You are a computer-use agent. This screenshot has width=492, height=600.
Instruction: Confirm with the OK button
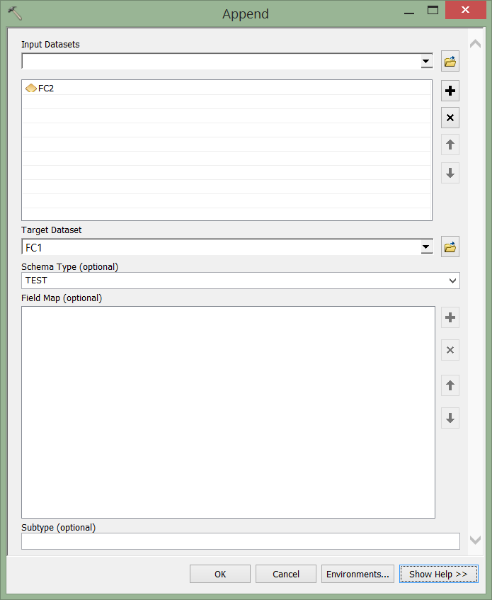pyautogui.click(x=220, y=574)
